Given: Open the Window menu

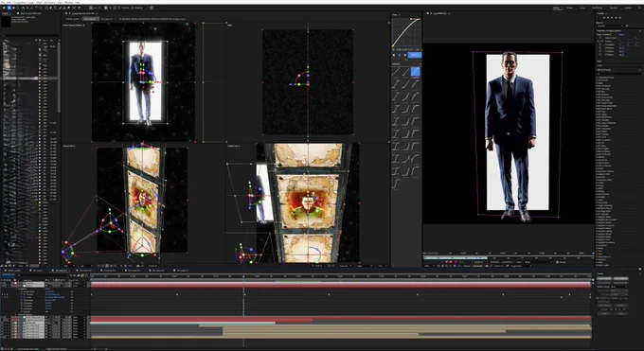Looking at the screenshot, I should pos(68,2).
